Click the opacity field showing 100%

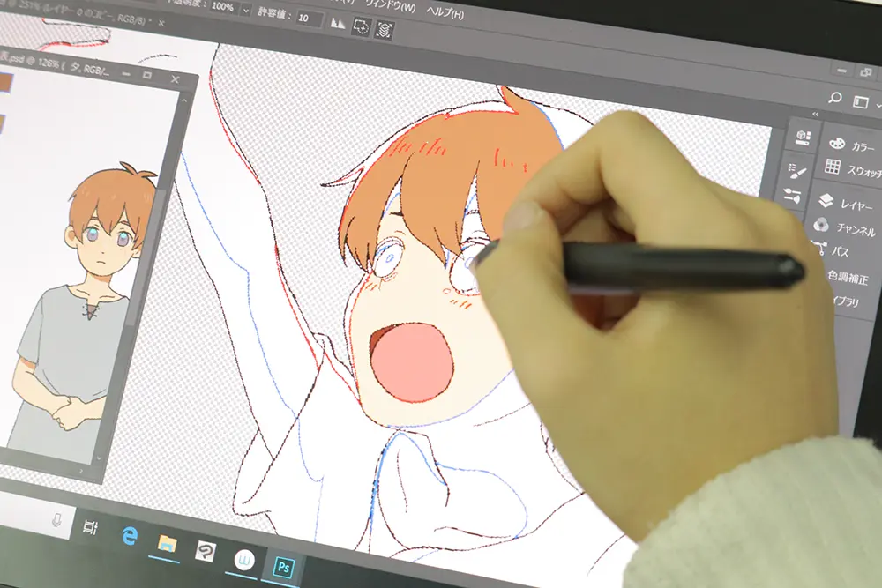click(225, 8)
